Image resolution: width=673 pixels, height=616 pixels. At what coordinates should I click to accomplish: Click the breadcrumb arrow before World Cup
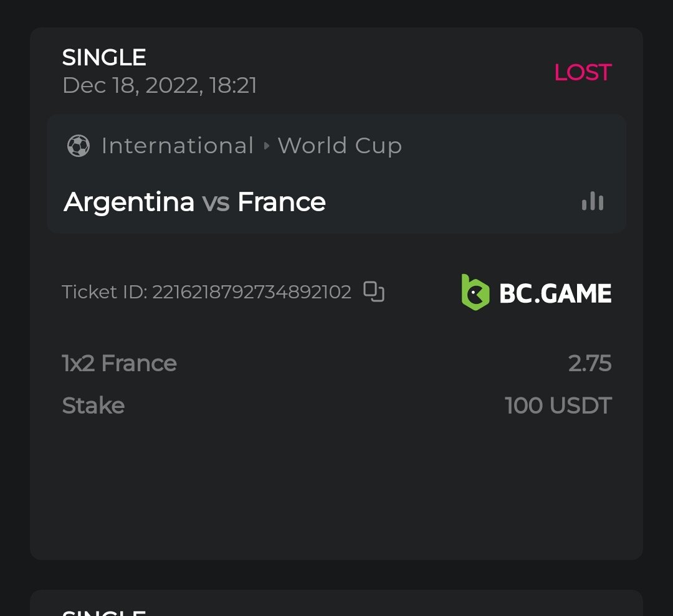(267, 146)
